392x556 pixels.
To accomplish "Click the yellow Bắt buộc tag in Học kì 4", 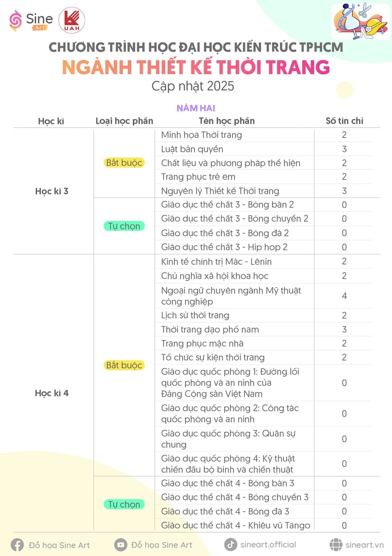I will tap(124, 365).
